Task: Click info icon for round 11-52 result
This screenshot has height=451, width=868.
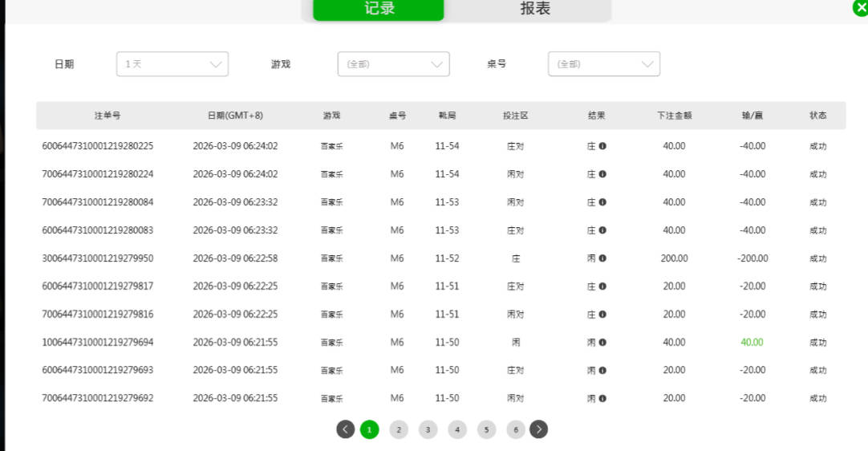Action: point(602,258)
